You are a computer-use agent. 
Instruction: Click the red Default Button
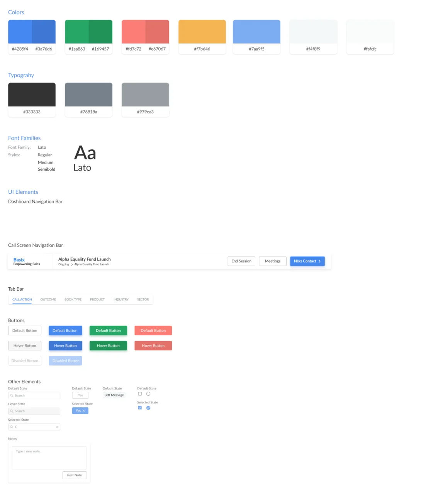pyautogui.click(x=153, y=330)
